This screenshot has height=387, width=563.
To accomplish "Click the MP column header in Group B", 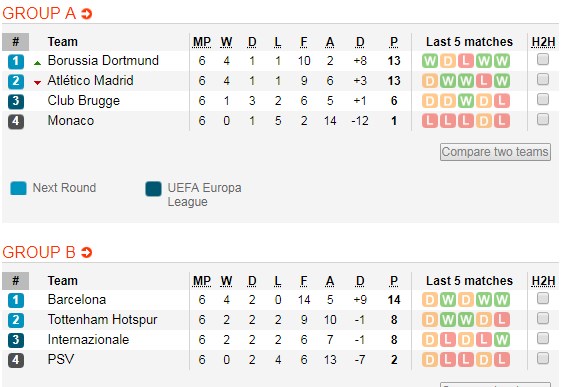I will click(x=202, y=281).
